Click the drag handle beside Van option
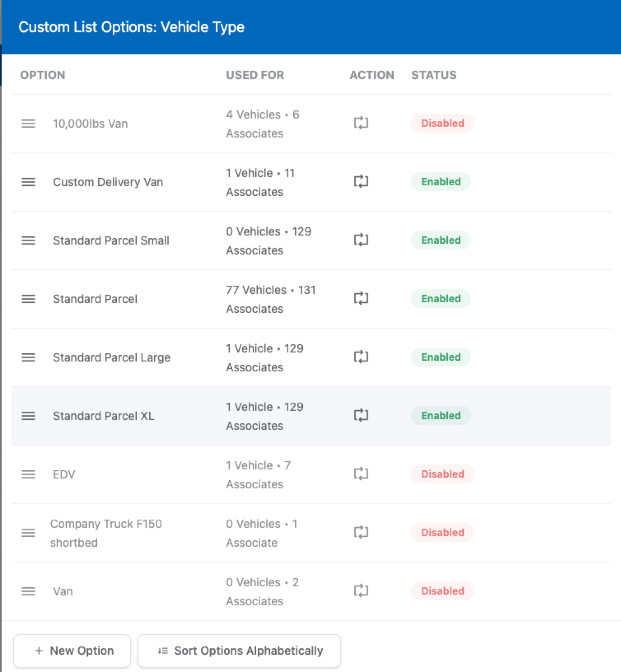The width and height of the screenshot is (621, 672). pyautogui.click(x=28, y=591)
